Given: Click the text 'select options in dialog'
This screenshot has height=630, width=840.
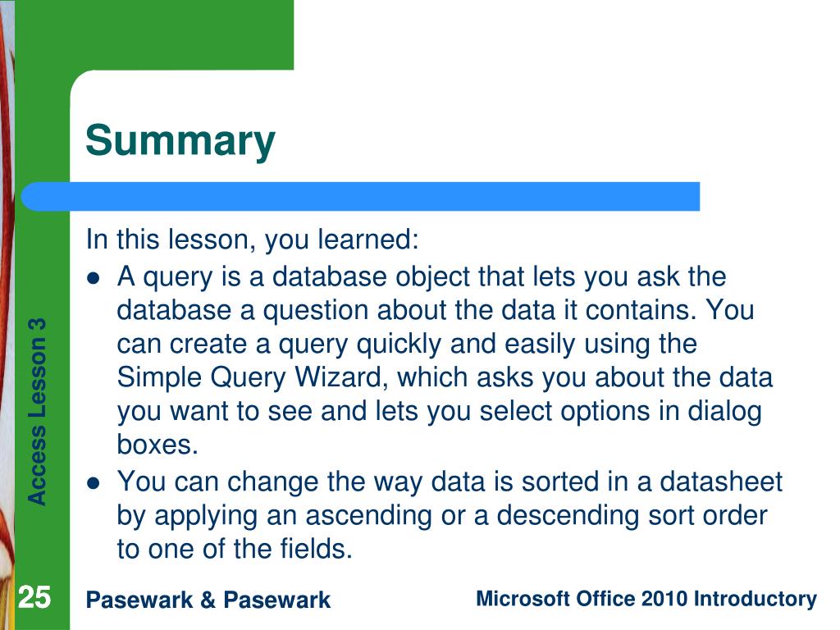Looking at the screenshot, I should (x=620, y=412).
